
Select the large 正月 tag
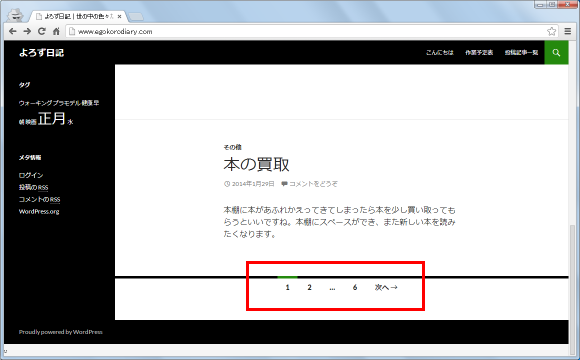click(52, 118)
